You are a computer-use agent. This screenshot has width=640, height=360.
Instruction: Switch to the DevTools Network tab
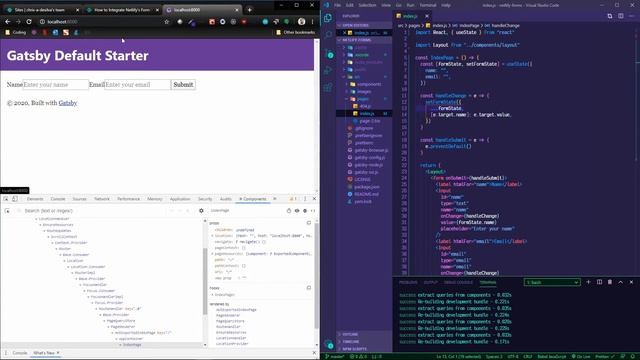click(102, 199)
